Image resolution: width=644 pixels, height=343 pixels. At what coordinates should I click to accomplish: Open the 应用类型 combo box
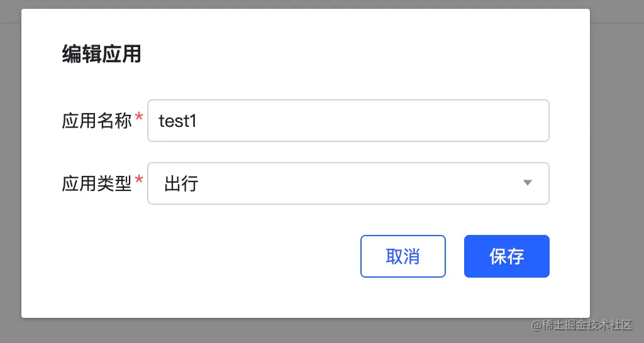pos(348,183)
